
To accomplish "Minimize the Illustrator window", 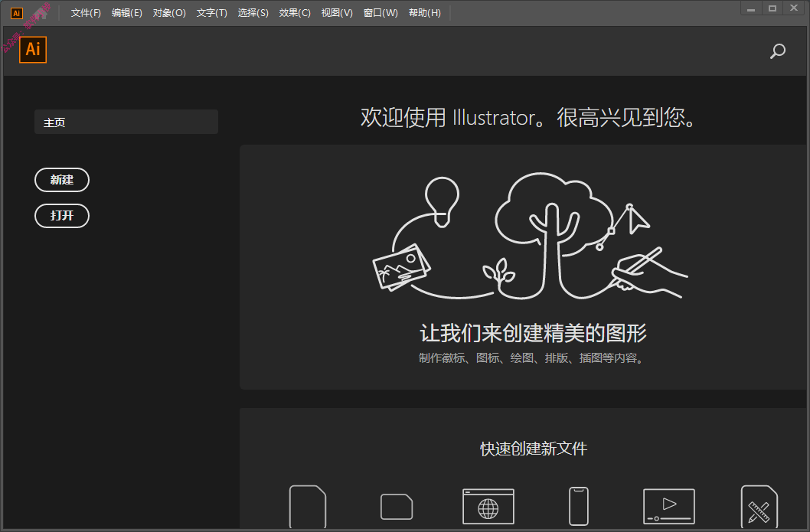I will (751, 8).
